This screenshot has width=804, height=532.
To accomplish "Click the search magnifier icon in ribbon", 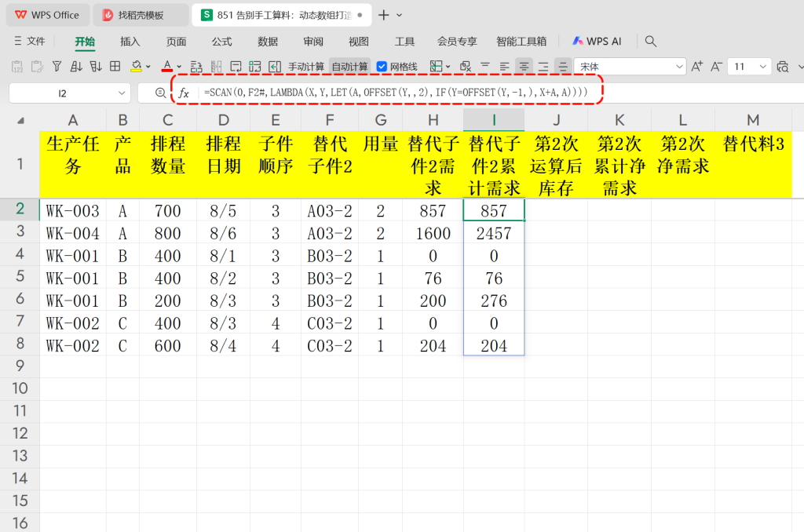I will (x=651, y=42).
